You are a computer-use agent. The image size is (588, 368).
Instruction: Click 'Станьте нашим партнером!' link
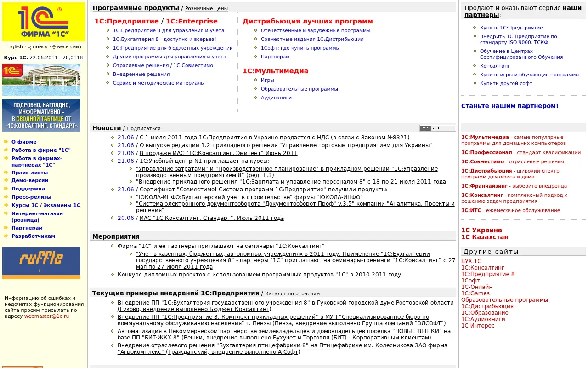[510, 106]
